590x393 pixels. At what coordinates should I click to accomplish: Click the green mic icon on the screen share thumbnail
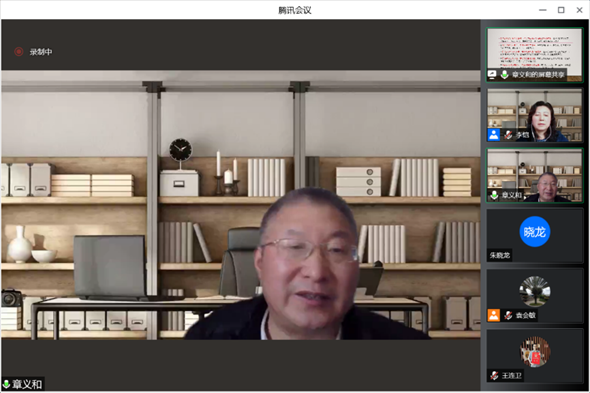pos(504,75)
